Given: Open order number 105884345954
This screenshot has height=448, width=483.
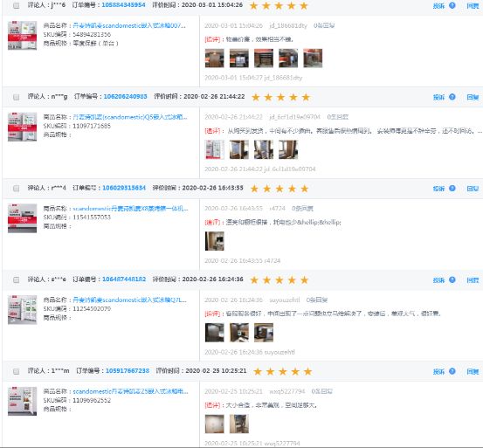Looking at the screenshot, I should coord(123,5).
